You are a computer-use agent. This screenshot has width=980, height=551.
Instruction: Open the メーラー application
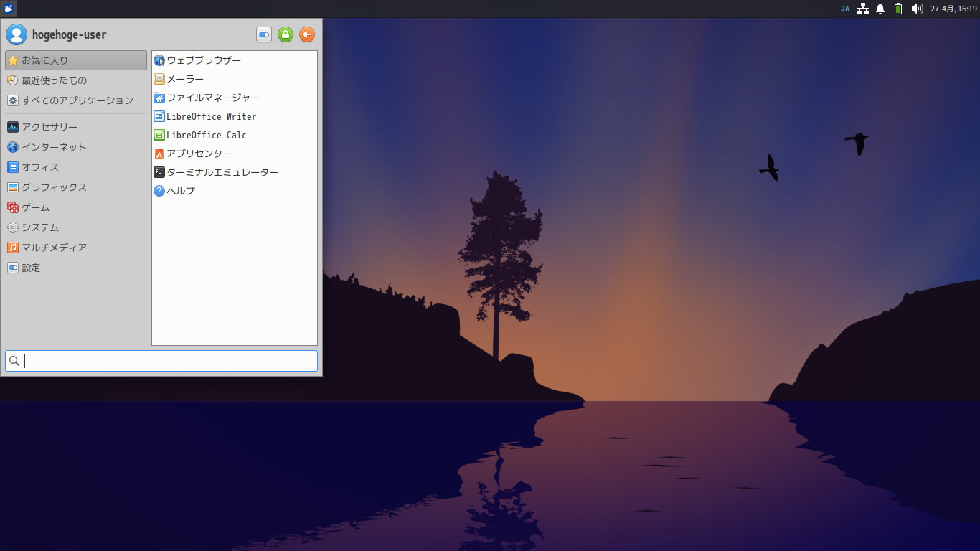[x=185, y=79]
